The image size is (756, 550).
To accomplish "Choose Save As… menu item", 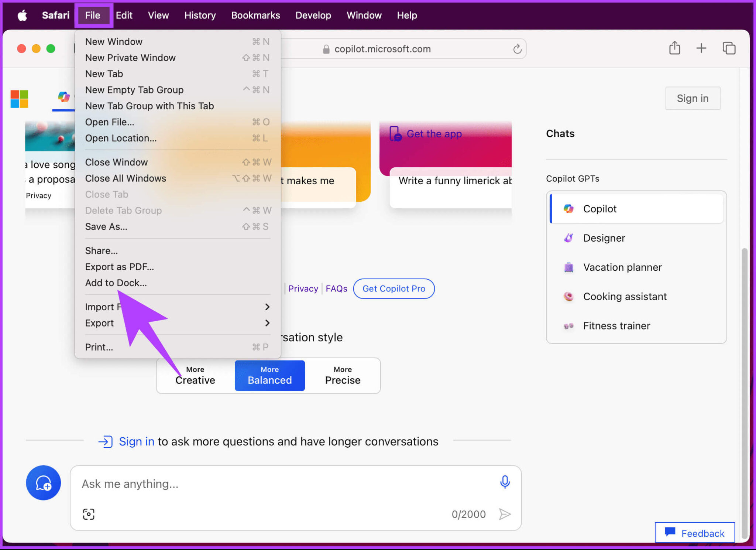I will (178, 227).
